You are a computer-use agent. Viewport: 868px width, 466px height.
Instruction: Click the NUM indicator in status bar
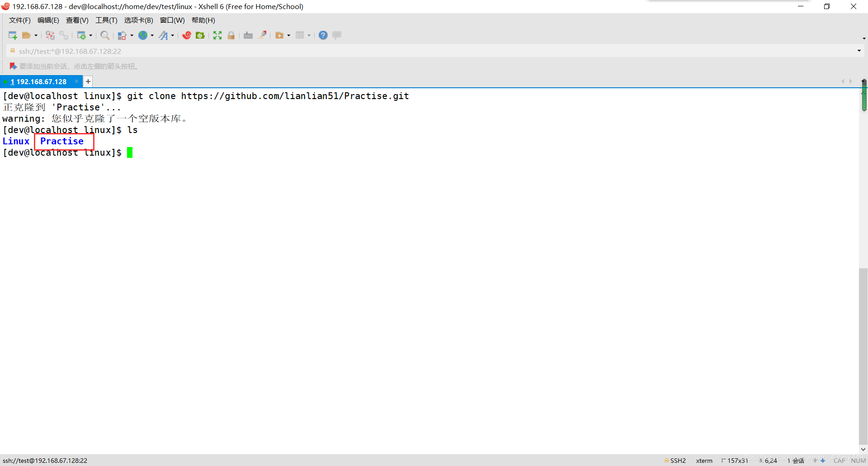[859, 461]
